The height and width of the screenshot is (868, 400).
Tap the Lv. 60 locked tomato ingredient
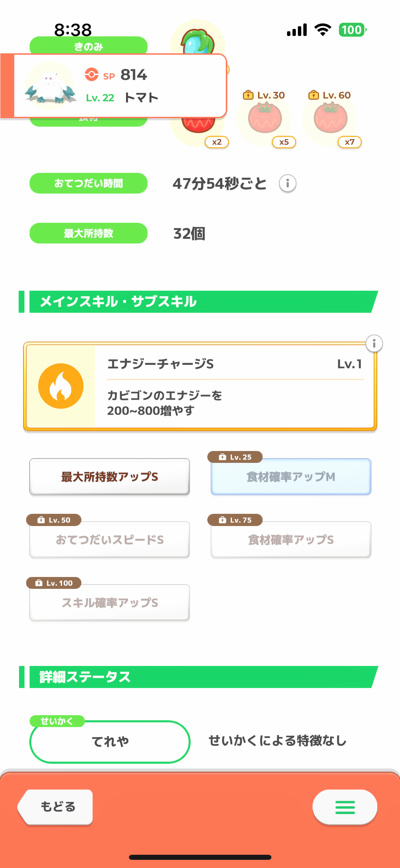(330, 119)
